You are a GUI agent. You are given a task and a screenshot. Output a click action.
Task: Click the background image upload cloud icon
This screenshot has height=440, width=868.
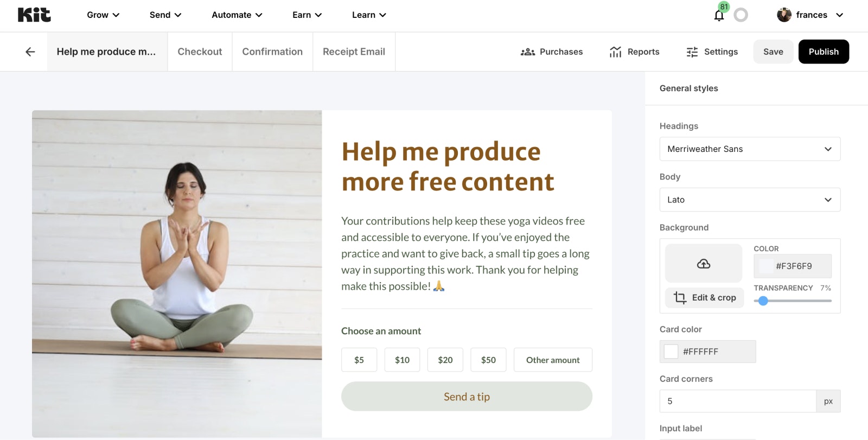(x=704, y=264)
